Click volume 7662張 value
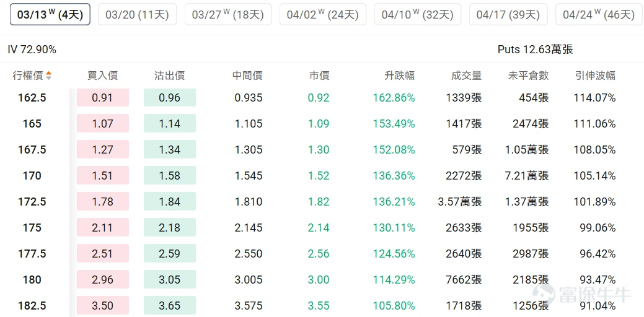This screenshot has width=644, height=317. (x=464, y=279)
